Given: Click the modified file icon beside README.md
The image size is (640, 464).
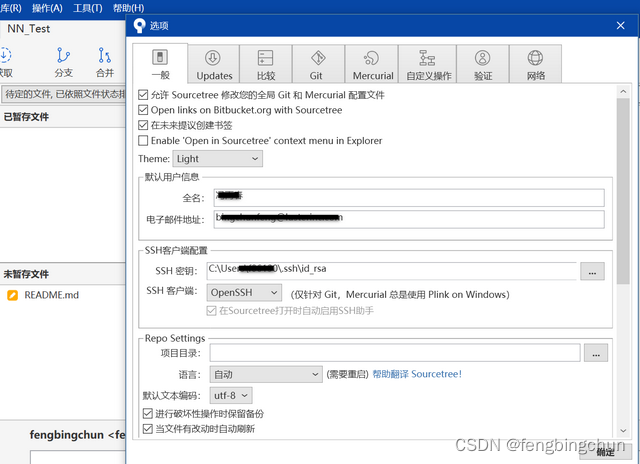Looking at the screenshot, I should [x=13, y=295].
